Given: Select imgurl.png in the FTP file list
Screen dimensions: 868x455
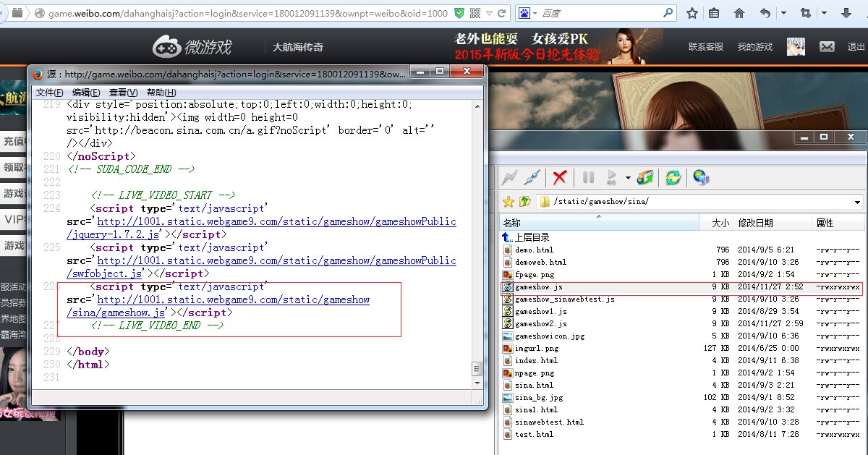Looking at the screenshot, I should (682, 348).
